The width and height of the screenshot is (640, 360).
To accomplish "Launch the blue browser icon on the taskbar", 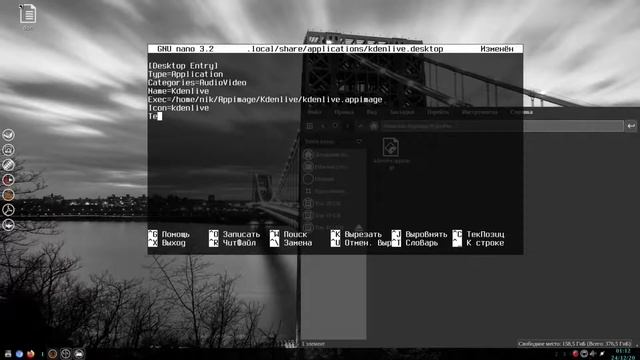I will coord(19,354).
